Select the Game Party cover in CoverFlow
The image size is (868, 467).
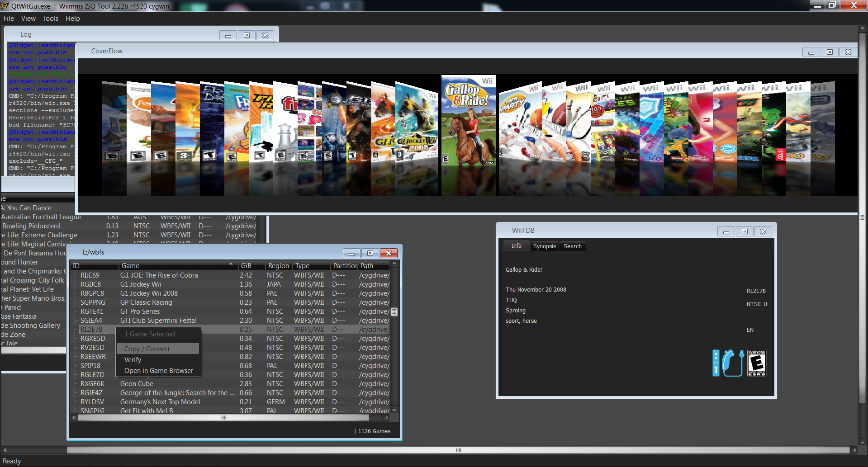tap(520, 122)
